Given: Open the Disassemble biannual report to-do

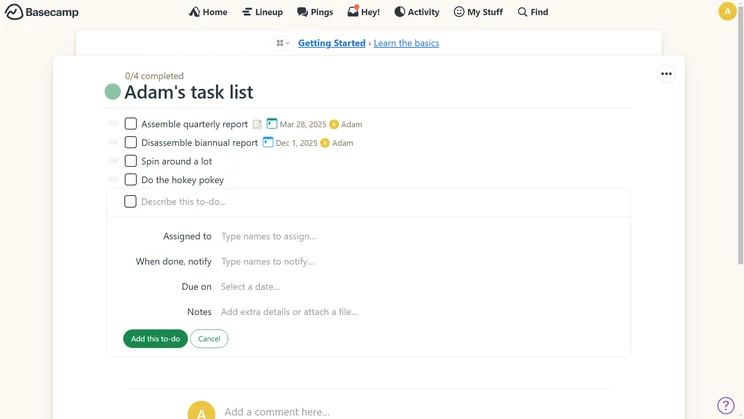Looking at the screenshot, I should click(199, 143).
